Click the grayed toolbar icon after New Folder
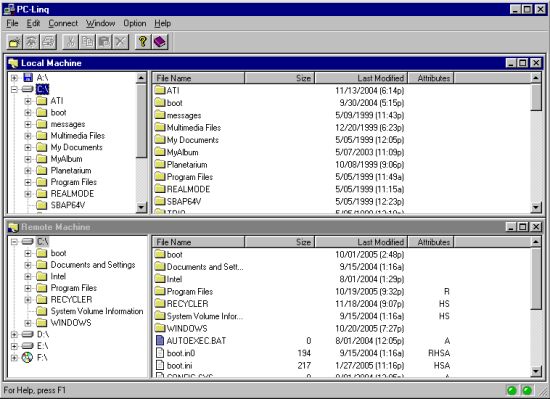This screenshot has height=399, width=550. coord(32,42)
